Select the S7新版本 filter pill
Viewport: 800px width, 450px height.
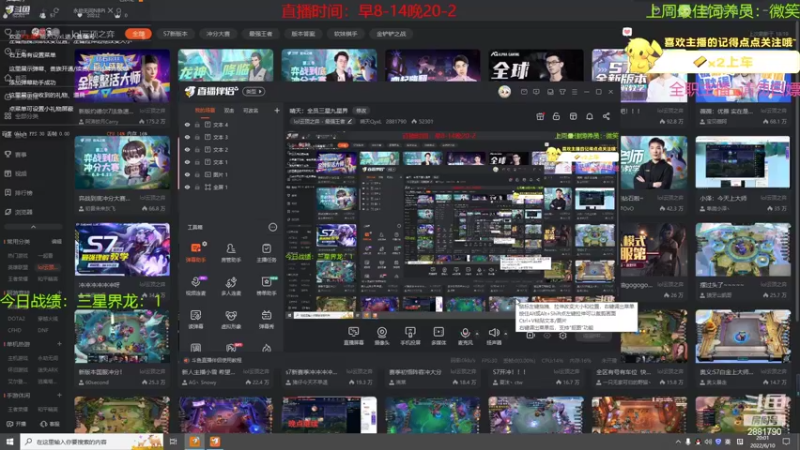pyautogui.click(x=175, y=34)
